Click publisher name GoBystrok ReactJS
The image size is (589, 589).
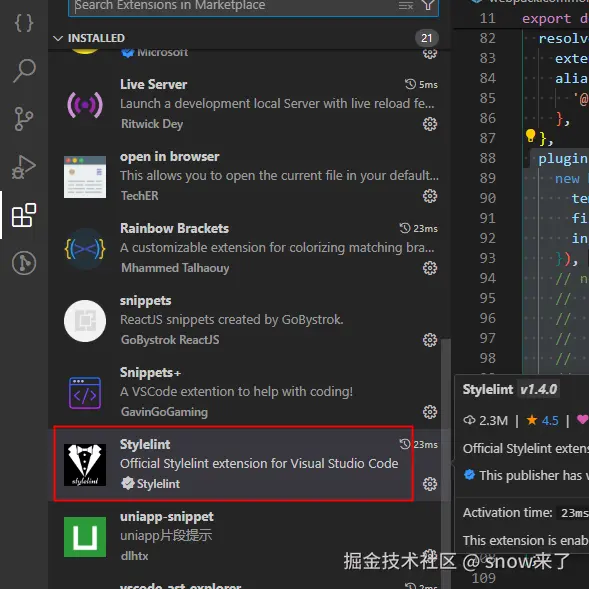pyautogui.click(x=170, y=340)
